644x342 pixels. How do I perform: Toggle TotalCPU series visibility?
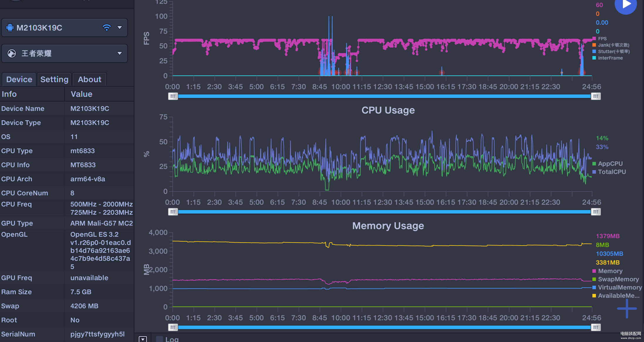coord(612,172)
